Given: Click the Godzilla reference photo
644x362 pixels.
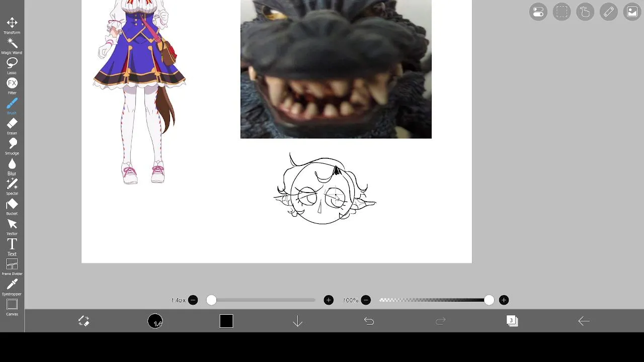Looking at the screenshot, I should pyautogui.click(x=336, y=69).
